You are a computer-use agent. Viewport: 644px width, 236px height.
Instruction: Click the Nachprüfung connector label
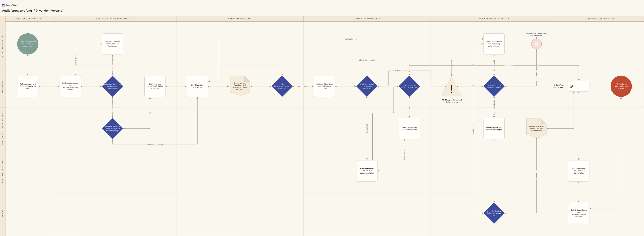(x=351, y=39)
